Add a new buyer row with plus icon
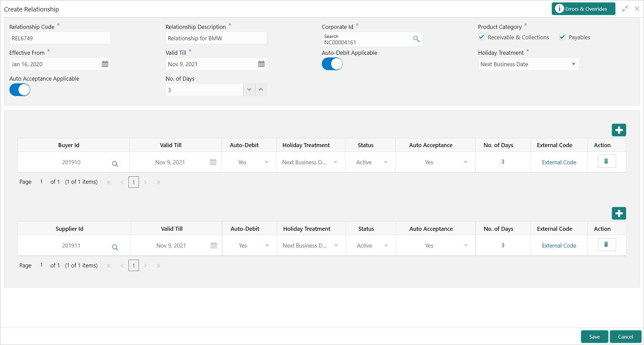Image resolution: width=644 pixels, height=345 pixels. [618, 130]
